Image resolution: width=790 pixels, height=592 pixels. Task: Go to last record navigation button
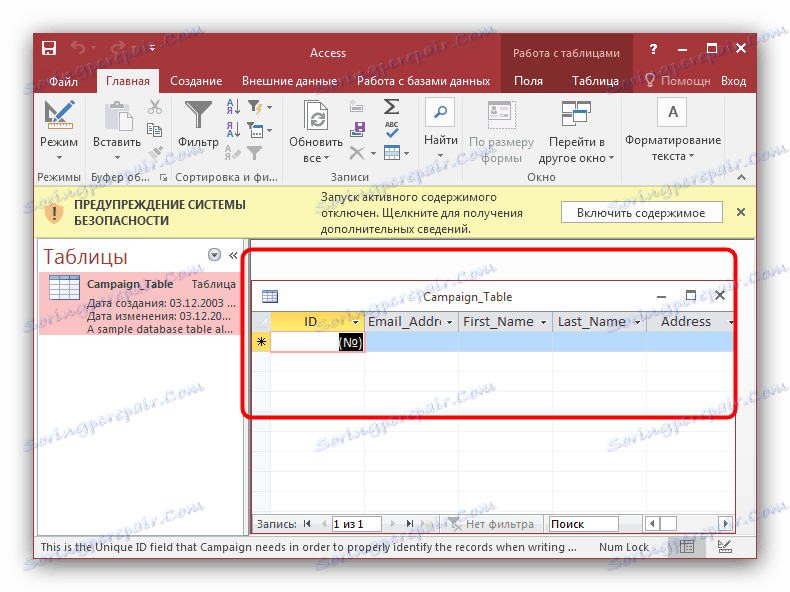coord(410,523)
